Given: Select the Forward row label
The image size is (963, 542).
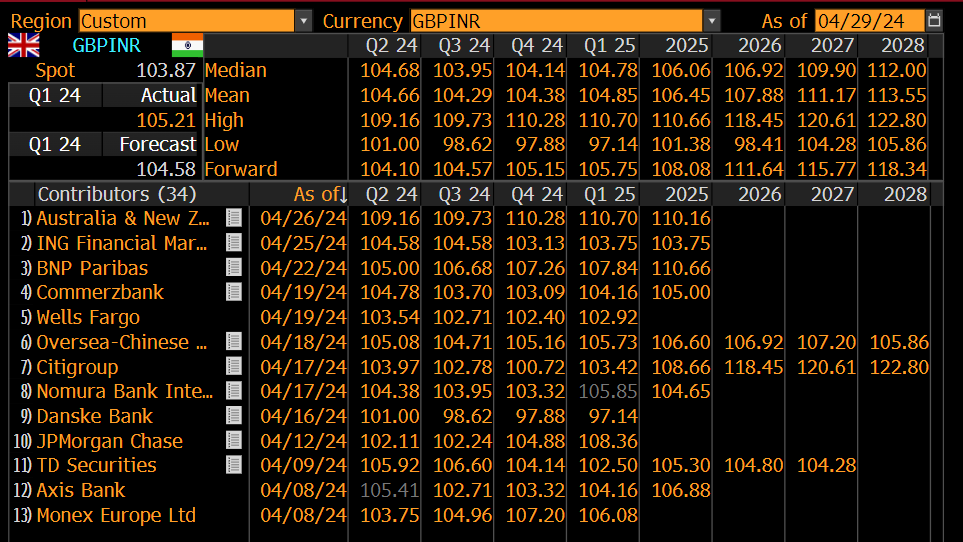Looking at the screenshot, I should (241, 169).
